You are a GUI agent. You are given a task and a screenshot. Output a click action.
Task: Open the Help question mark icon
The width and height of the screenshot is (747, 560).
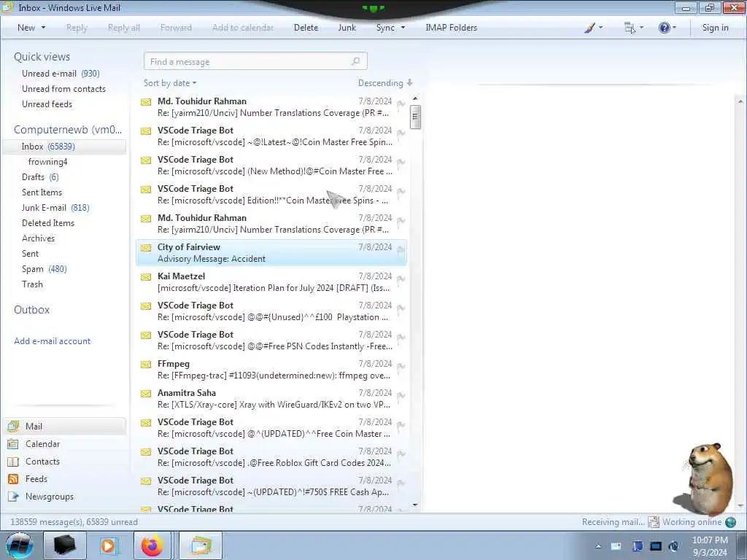click(664, 28)
